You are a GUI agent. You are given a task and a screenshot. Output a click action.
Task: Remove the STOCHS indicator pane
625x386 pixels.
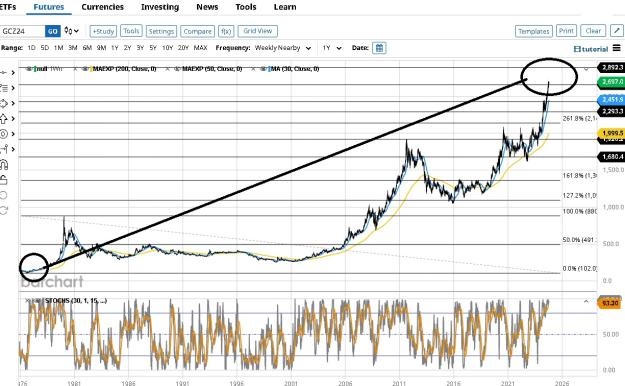pos(28,301)
